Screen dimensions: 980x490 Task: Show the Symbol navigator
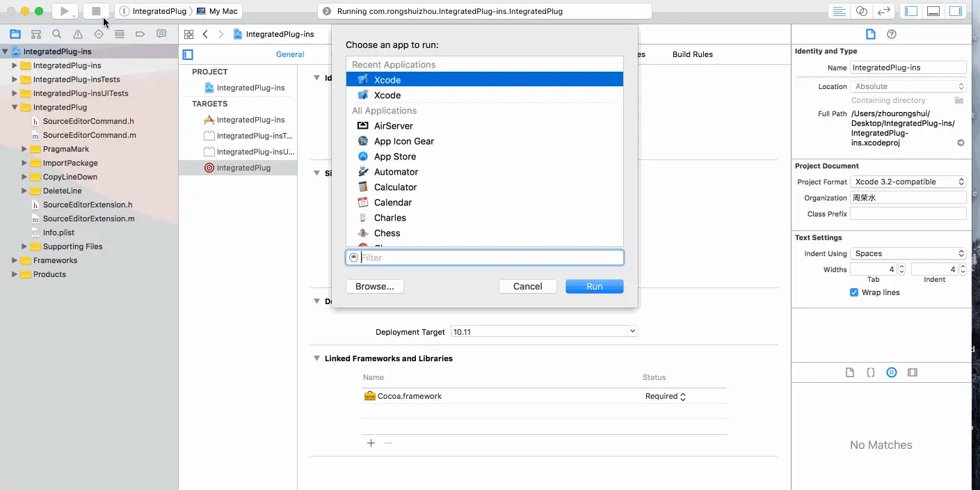(x=36, y=34)
